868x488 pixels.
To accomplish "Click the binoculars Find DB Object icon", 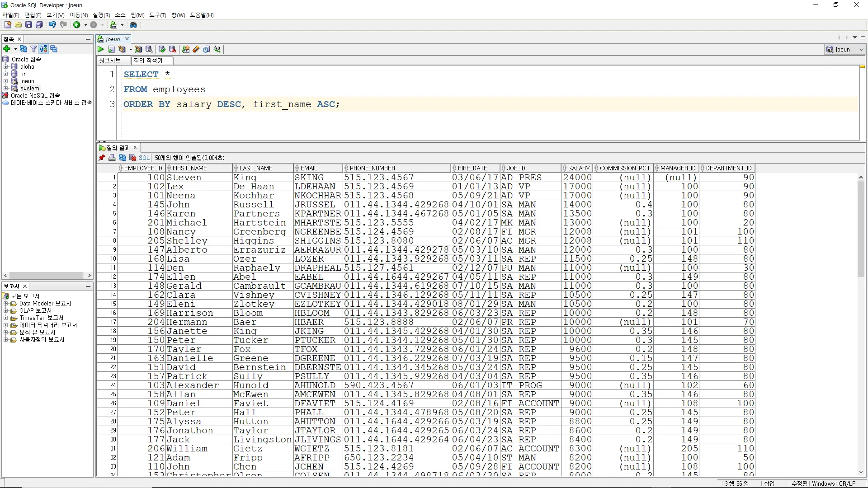I will [133, 25].
